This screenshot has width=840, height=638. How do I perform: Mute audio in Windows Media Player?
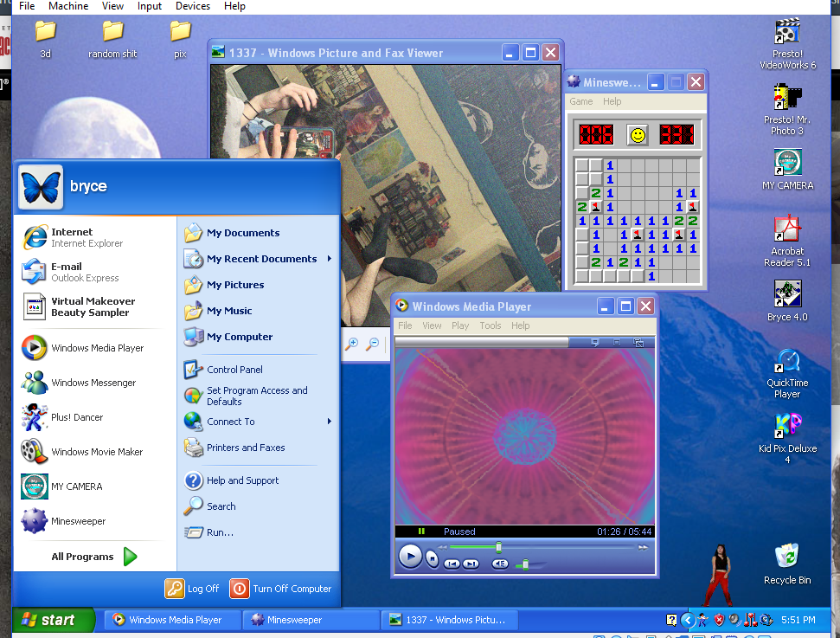(500, 564)
